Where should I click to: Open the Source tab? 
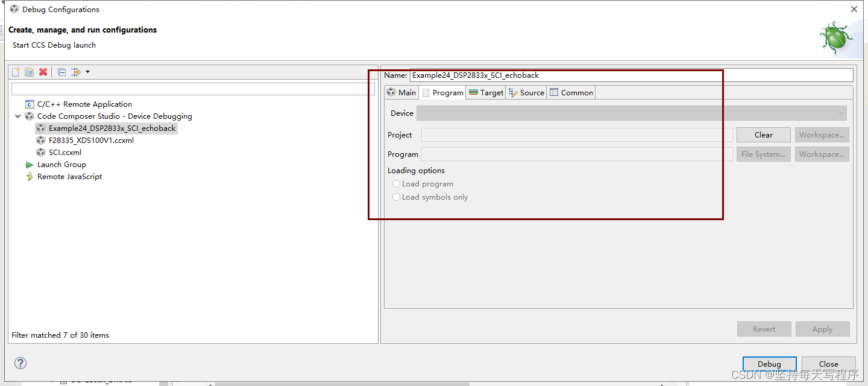click(x=526, y=92)
